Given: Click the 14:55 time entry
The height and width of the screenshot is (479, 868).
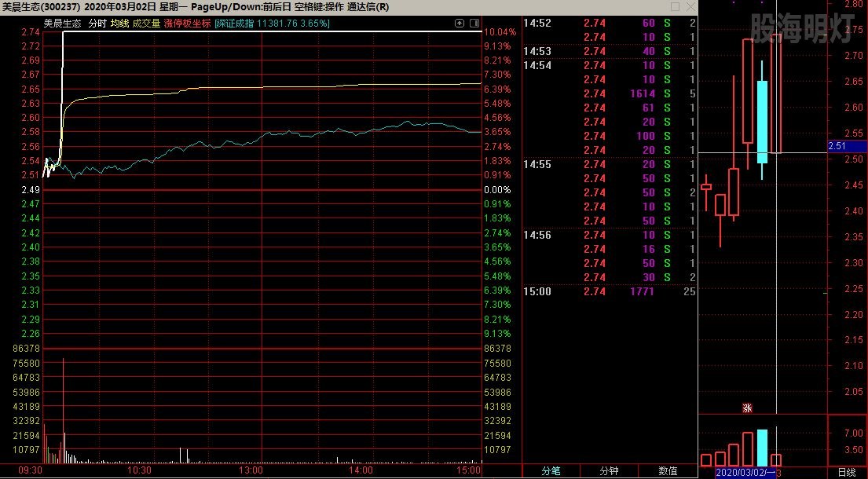Looking at the screenshot, I should [537, 164].
